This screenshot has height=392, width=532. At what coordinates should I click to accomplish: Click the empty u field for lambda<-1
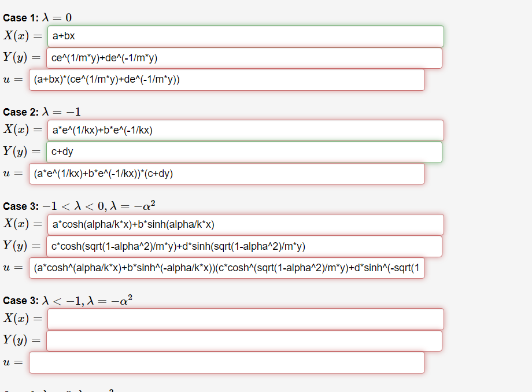pyautogui.click(x=228, y=363)
